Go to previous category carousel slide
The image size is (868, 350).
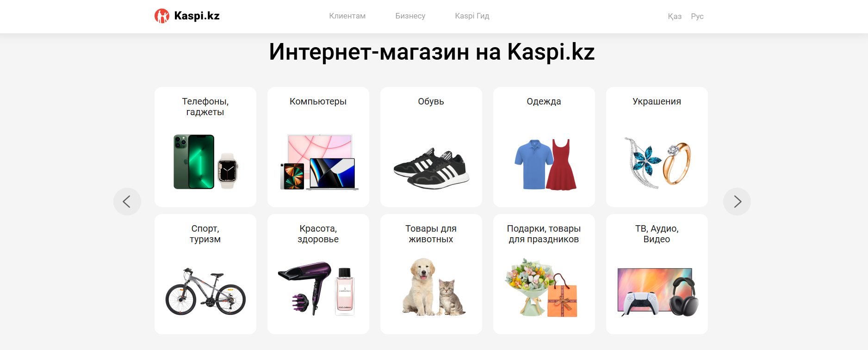point(127,202)
